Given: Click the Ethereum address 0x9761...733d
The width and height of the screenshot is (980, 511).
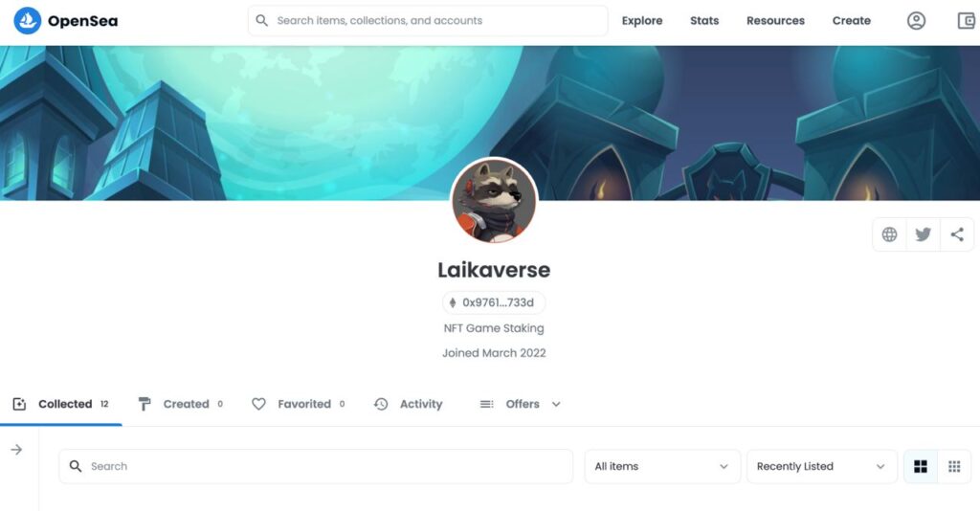Looking at the screenshot, I should [494, 302].
